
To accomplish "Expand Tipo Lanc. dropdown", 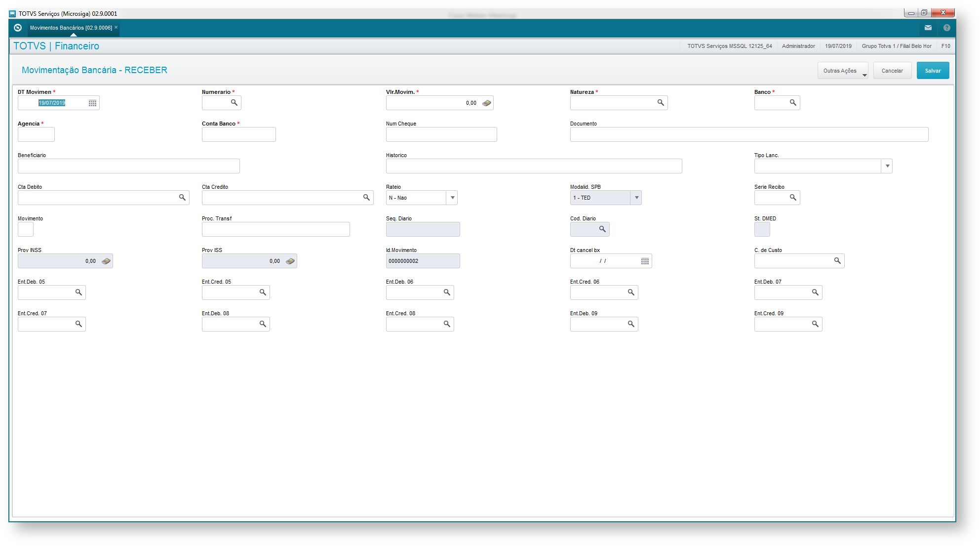I will pos(887,166).
